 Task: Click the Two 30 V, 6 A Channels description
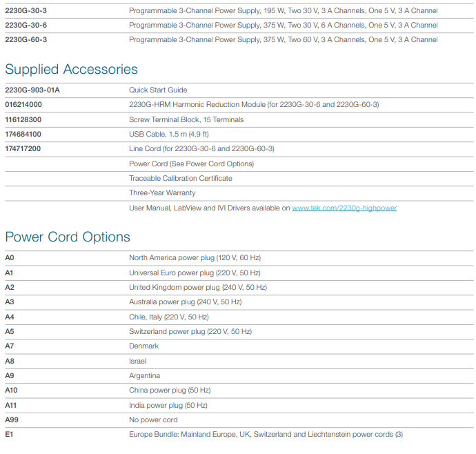284,26
